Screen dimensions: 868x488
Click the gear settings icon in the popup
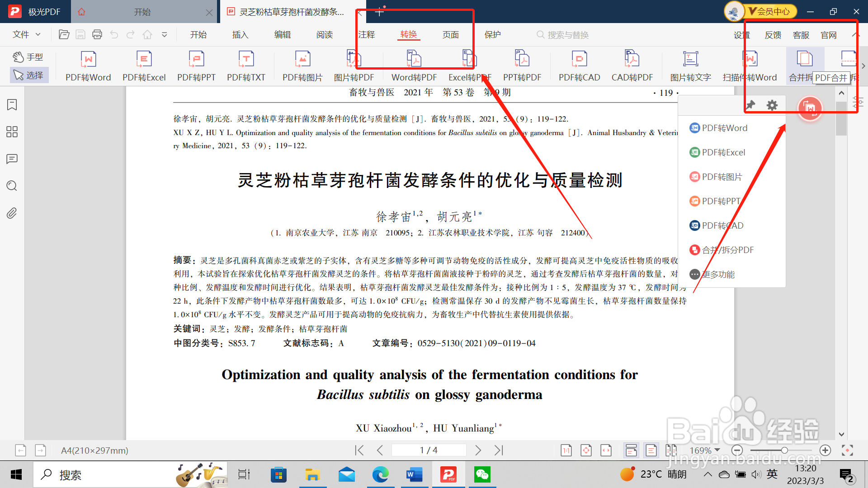[772, 105]
